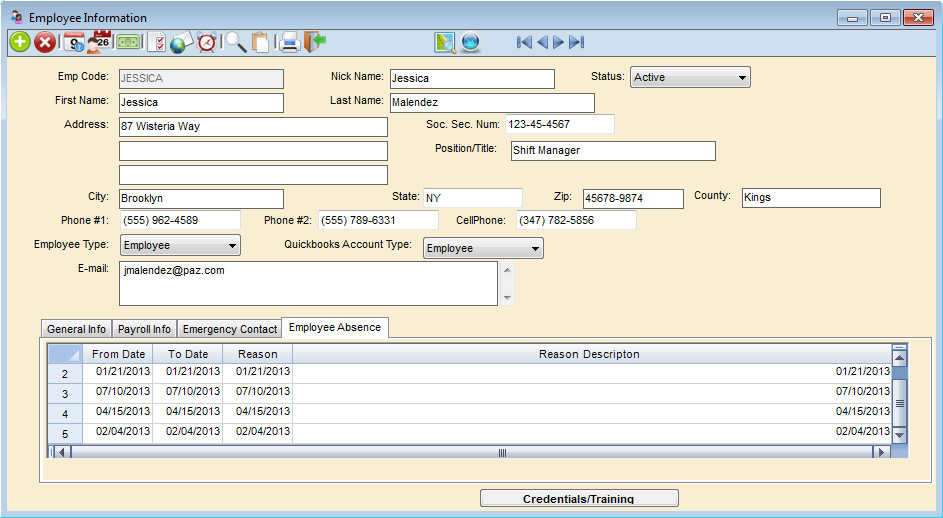Click the green plus add employee icon
Image resolution: width=943 pixels, height=518 pixels.
[20, 42]
